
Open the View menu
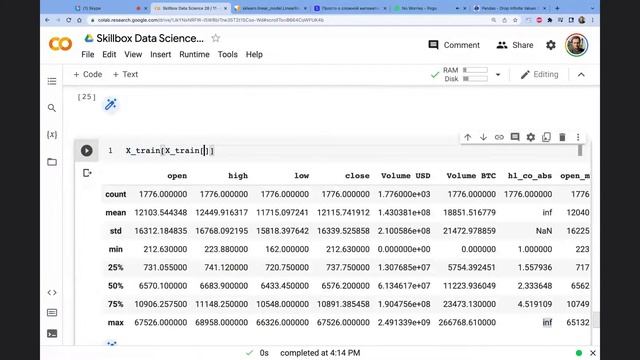[x=133, y=54]
